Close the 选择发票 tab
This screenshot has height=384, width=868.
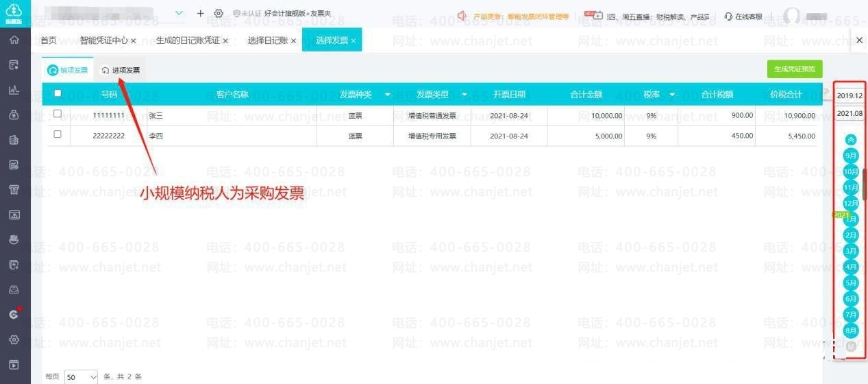pos(354,41)
